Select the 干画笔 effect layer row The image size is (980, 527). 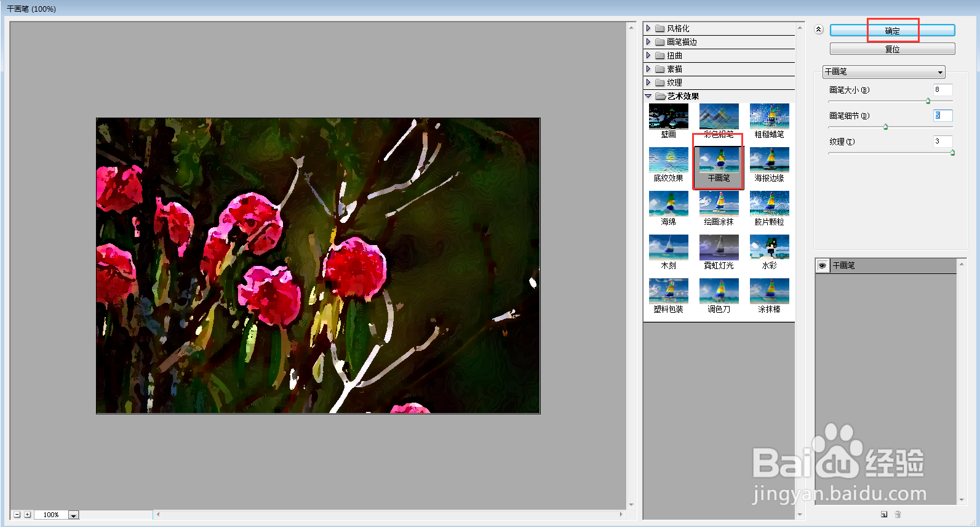click(x=886, y=265)
